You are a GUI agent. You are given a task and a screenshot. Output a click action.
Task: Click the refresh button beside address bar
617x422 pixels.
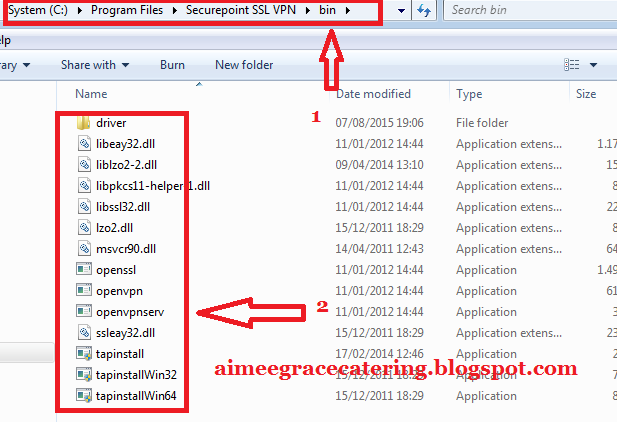(x=424, y=10)
